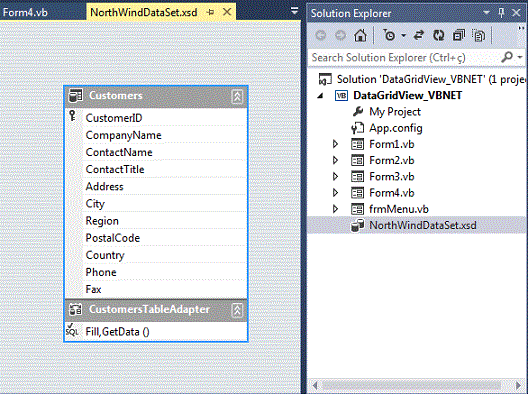The image size is (528, 395).
Task: Open the search options dropdown arrow
Action: pyautogui.click(x=520, y=58)
